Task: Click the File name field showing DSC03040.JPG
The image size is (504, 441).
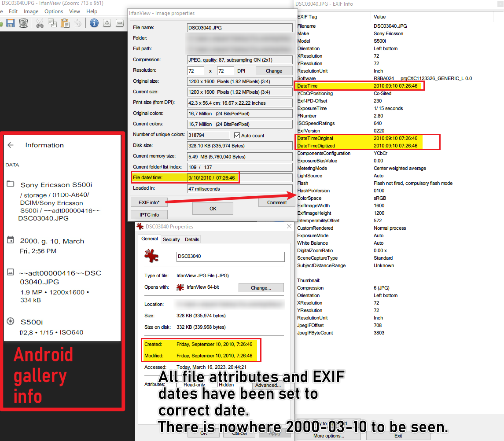Action: [240, 28]
